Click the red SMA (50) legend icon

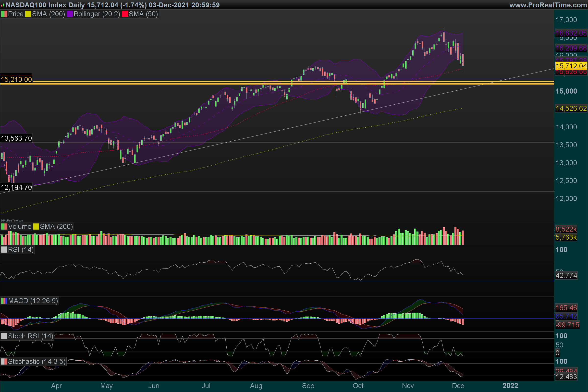[125, 14]
